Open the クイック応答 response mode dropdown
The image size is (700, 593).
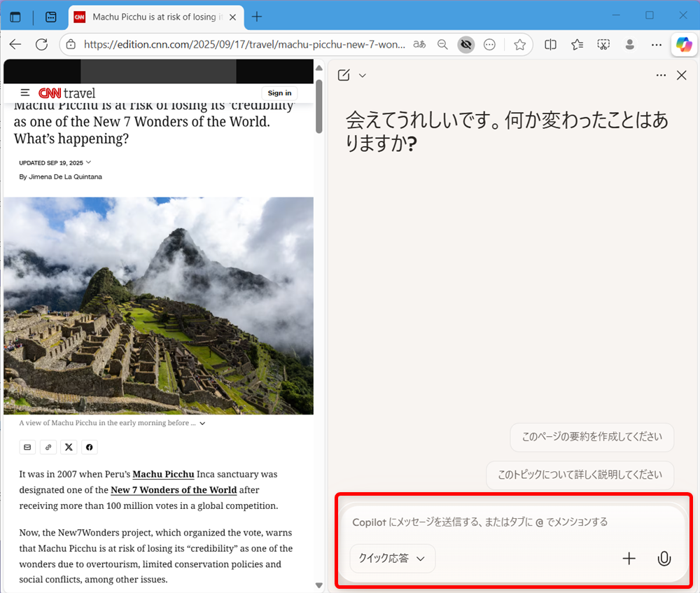pos(392,559)
